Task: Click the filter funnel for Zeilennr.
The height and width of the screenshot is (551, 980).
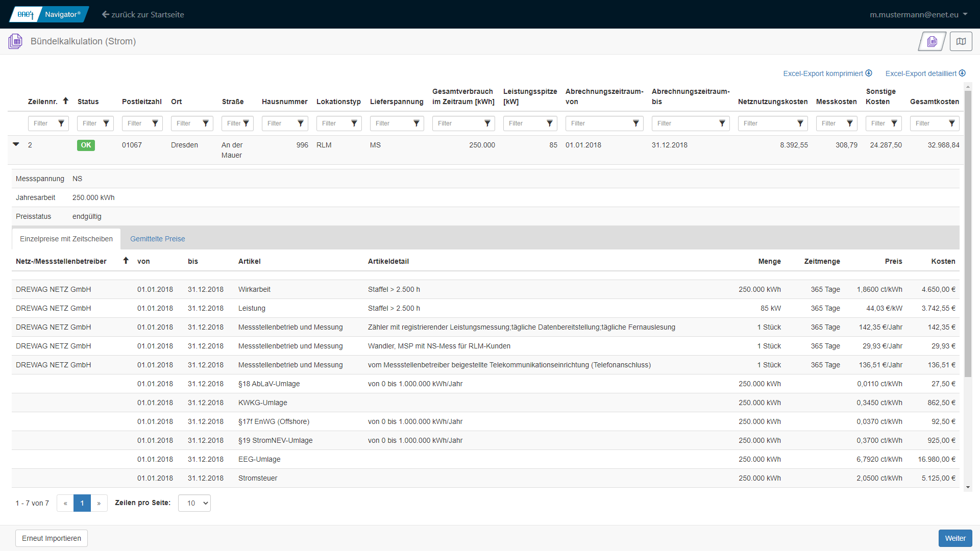Action: [61, 123]
